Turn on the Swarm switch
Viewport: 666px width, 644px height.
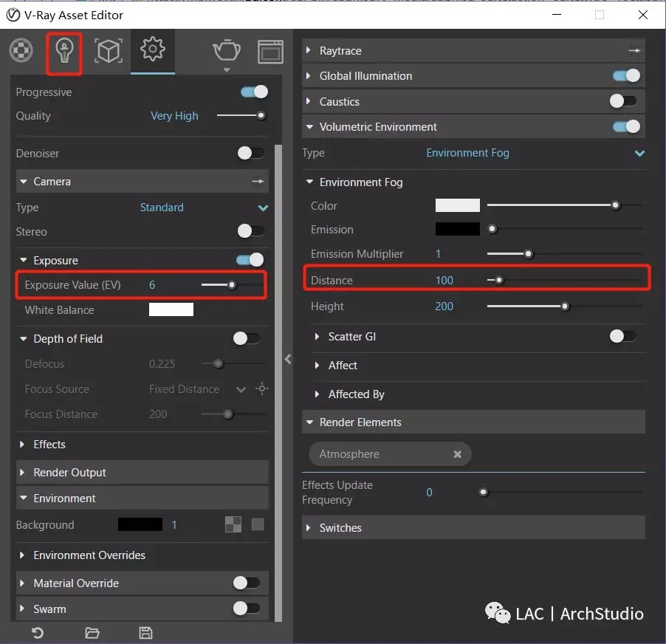pos(247,609)
